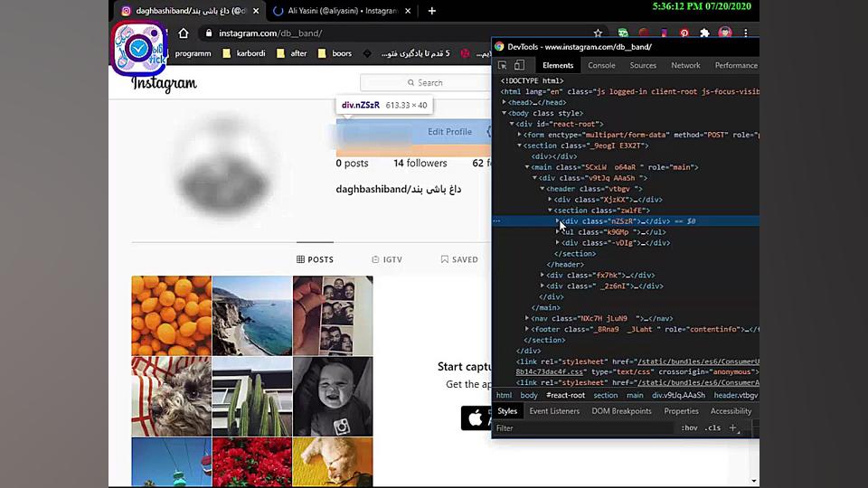Open the DOM Breakpoints pane tab
868x488 pixels.
(x=621, y=411)
